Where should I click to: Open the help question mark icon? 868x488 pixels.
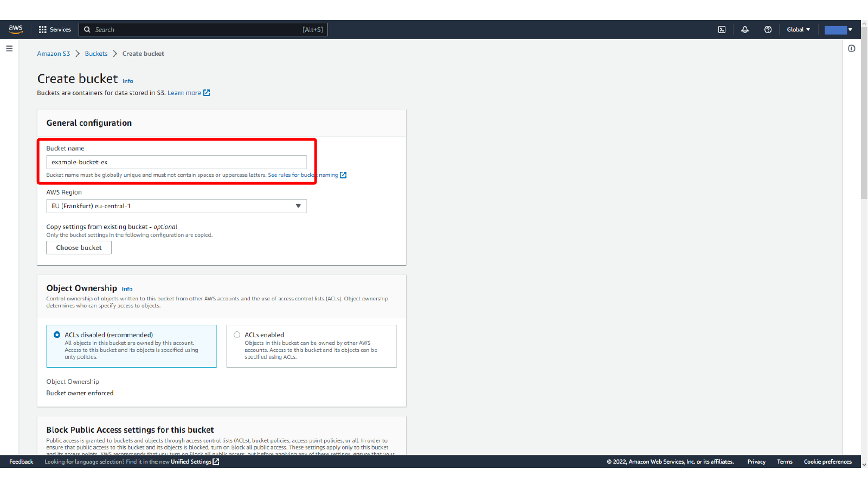(768, 29)
